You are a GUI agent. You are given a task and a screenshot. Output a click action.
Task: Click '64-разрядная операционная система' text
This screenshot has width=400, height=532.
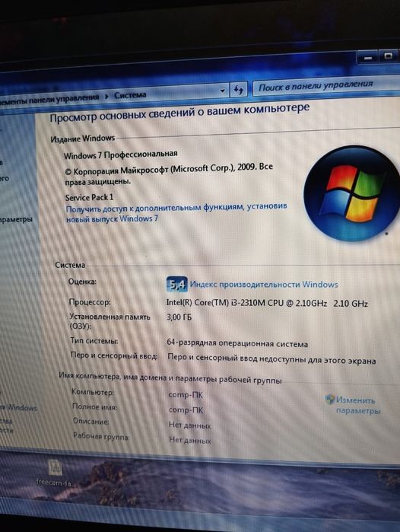coord(237,343)
